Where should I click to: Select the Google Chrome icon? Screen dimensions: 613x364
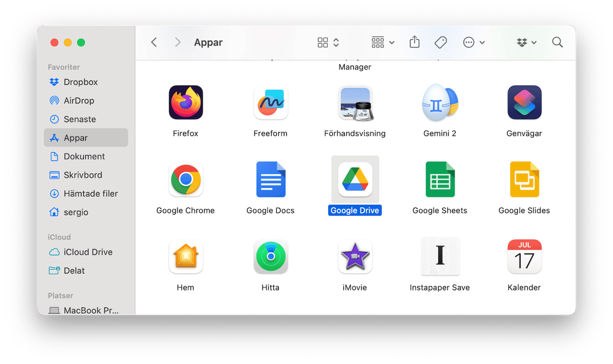tap(186, 179)
